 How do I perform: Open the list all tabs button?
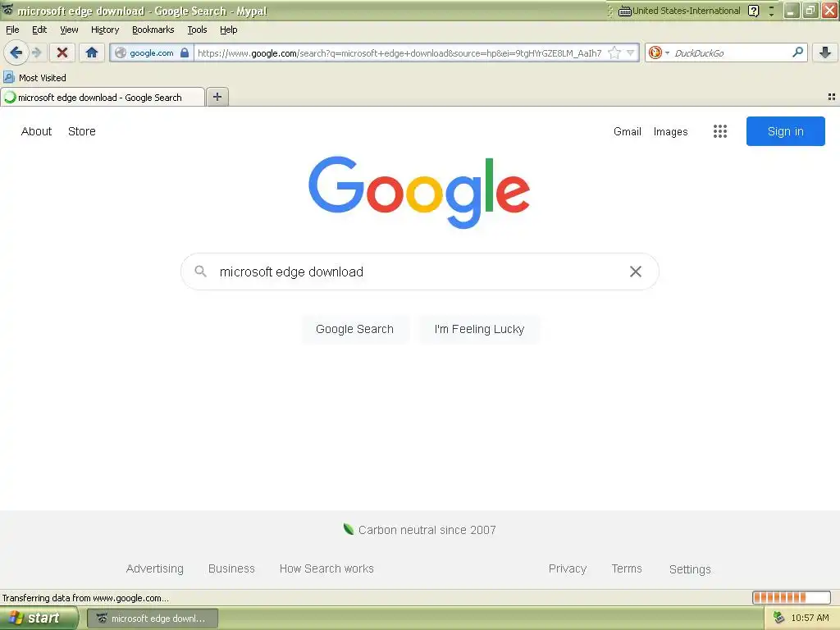tap(832, 97)
